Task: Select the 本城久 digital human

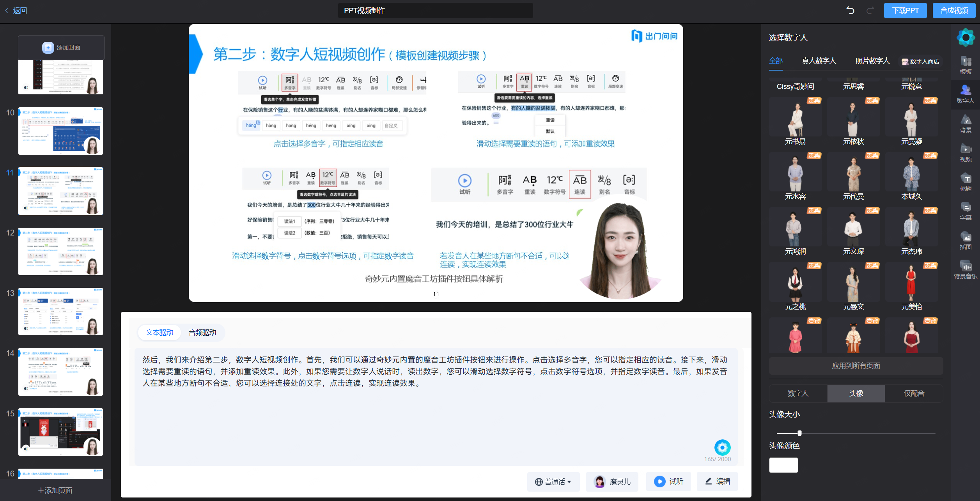Action: point(911,176)
